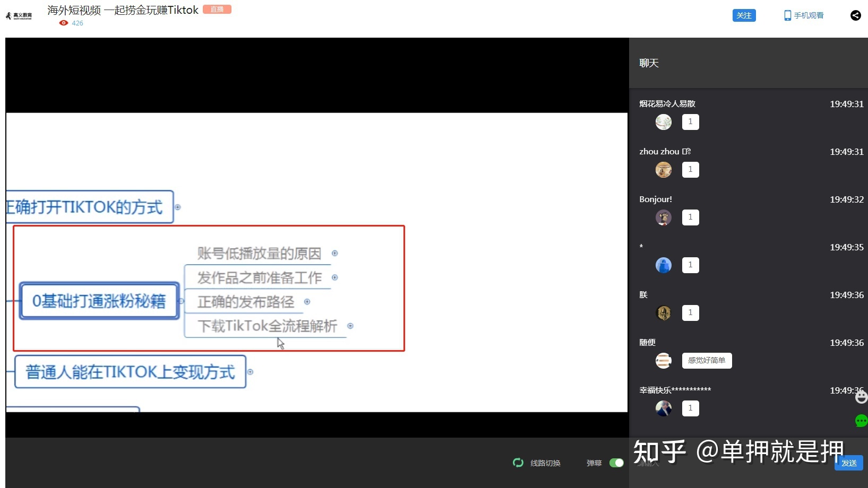The width and height of the screenshot is (868, 488).
Task: Click the red 直播 live badge
Action: point(217,9)
